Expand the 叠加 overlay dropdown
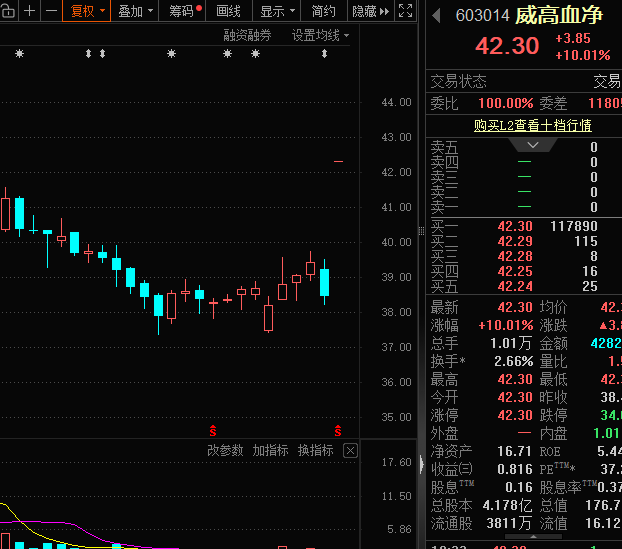Viewport: 622px width, 549px height. pos(135,11)
